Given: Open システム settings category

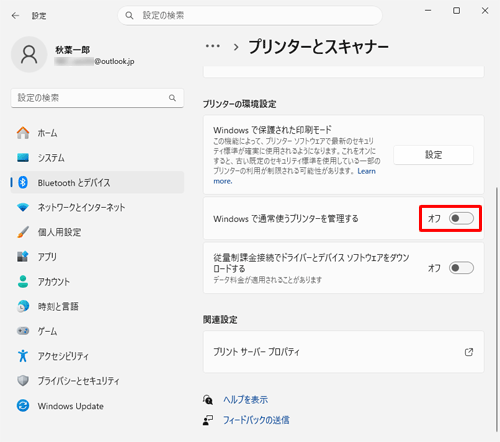Looking at the screenshot, I should (97, 158).
